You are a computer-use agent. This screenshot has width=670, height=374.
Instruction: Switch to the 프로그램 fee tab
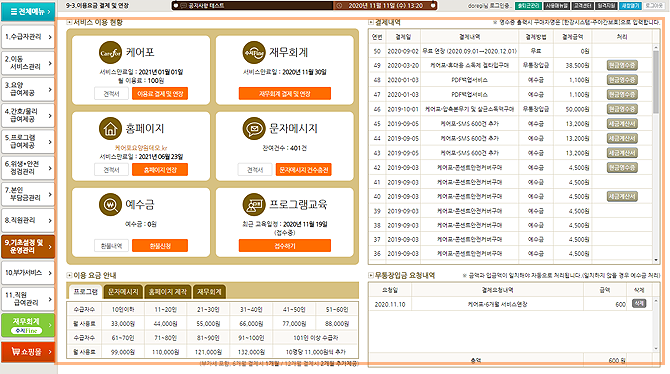(x=85, y=292)
